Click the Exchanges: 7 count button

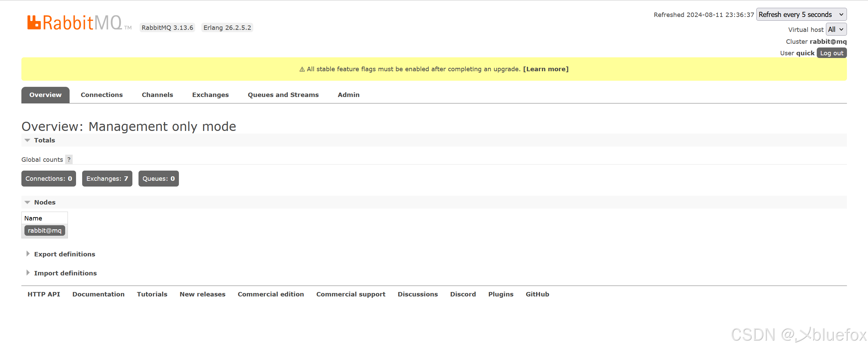pos(107,179)
